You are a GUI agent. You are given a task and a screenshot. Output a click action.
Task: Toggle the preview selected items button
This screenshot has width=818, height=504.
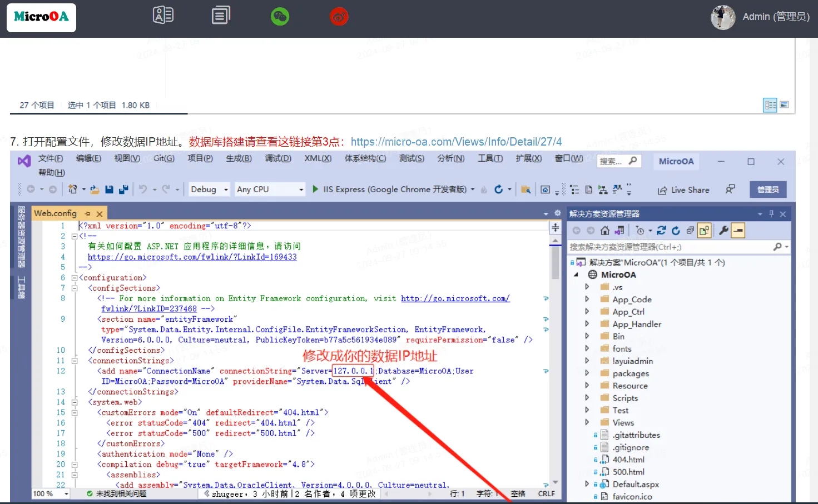tap(738, 231)
